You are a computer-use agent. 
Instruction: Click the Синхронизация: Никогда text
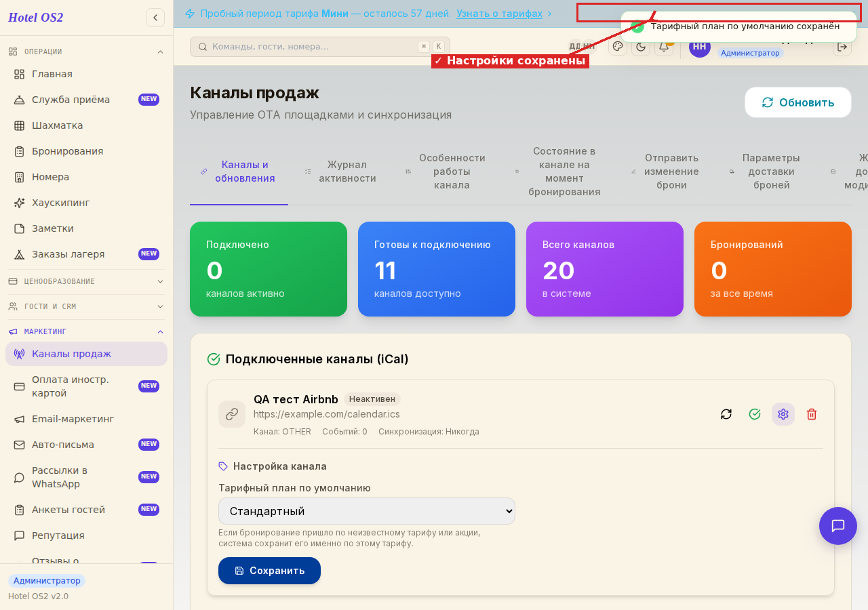click(429, 432)
